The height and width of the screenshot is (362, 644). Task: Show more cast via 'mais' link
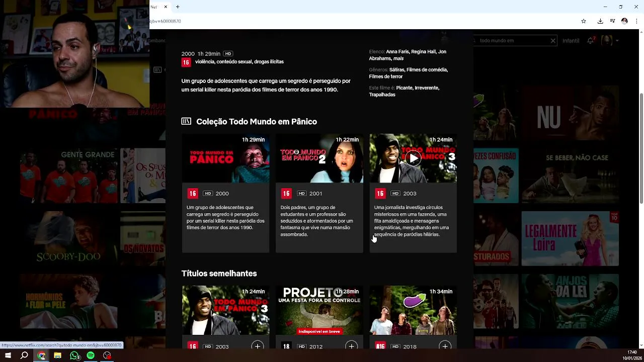pos(398,58)
